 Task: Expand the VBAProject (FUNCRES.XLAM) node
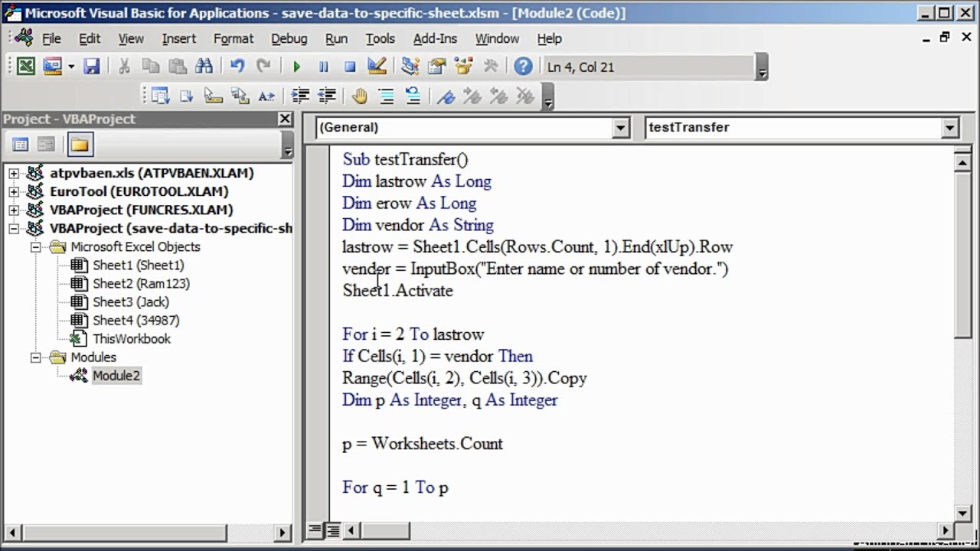click(14, 210)
